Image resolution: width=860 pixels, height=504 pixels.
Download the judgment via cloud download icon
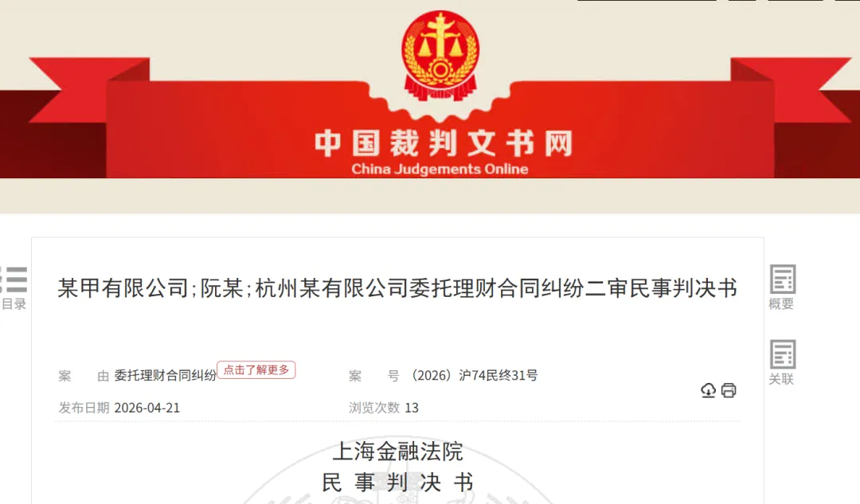(x=708, y=390)
